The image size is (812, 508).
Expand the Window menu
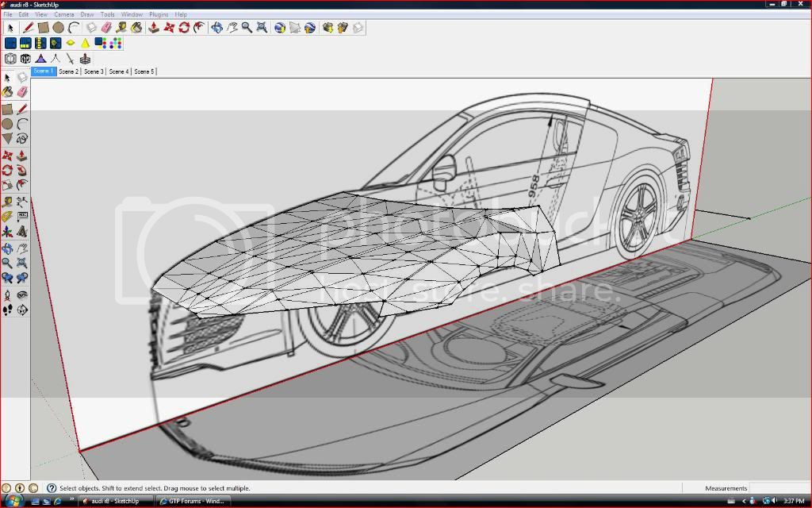(x=132, y=14)
